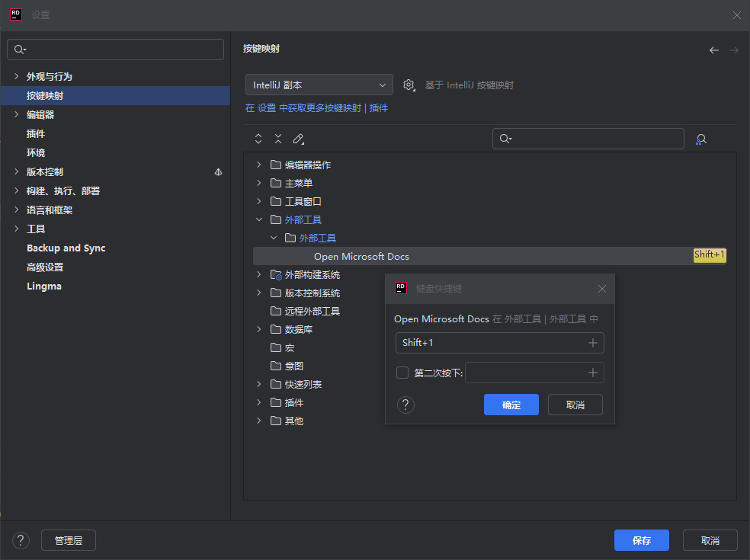Open the 插件 settings page in the sidebar
750x560 pixels.
click(x=36, y=134)
